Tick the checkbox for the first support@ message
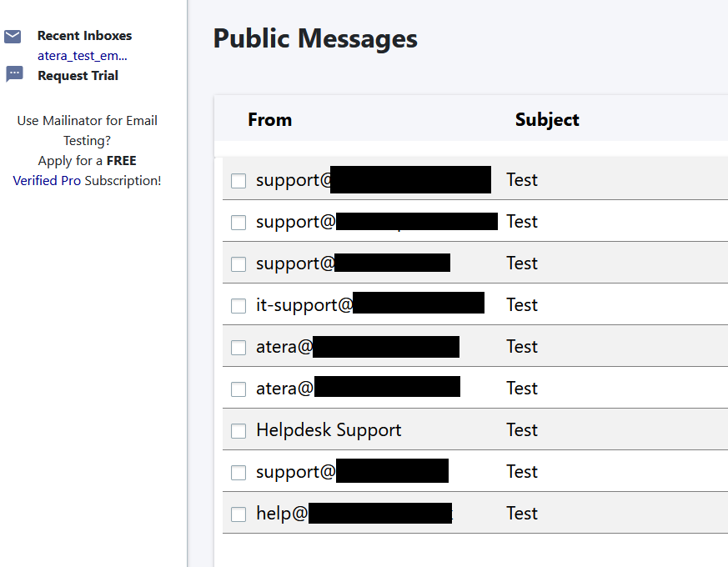 (238, 181)
